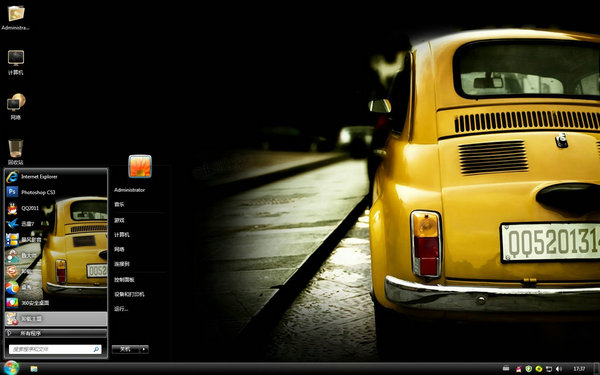
Task: Click the volume speaker tray icon
Action: (559, 368)
